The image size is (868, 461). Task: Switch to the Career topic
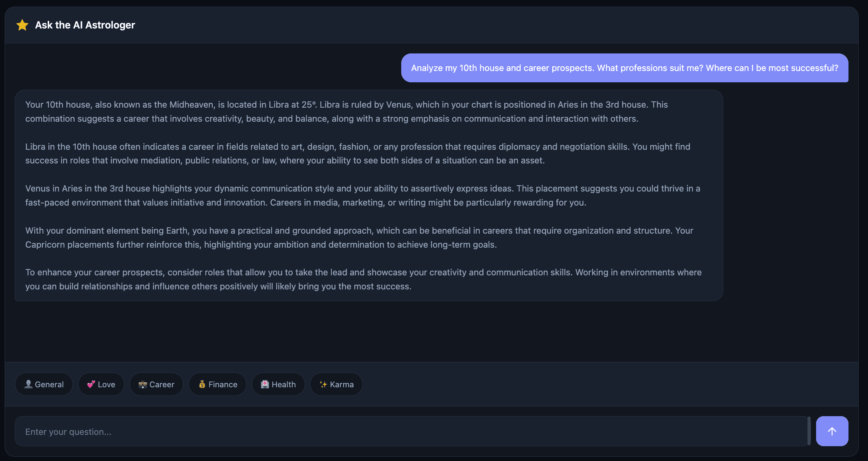pyautogui.click(x=156, y=384)
